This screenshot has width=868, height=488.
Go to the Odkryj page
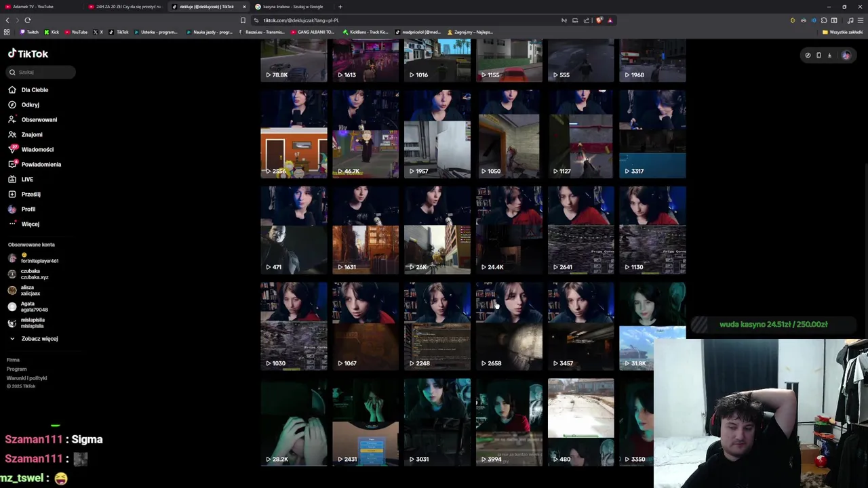pyautogui.click(x=24, y=104)
